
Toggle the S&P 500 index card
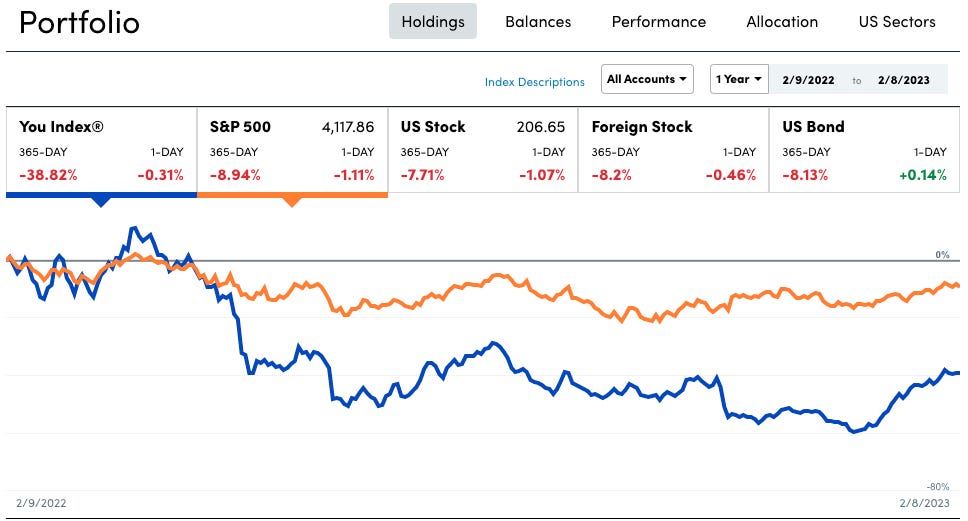(292, 150)
